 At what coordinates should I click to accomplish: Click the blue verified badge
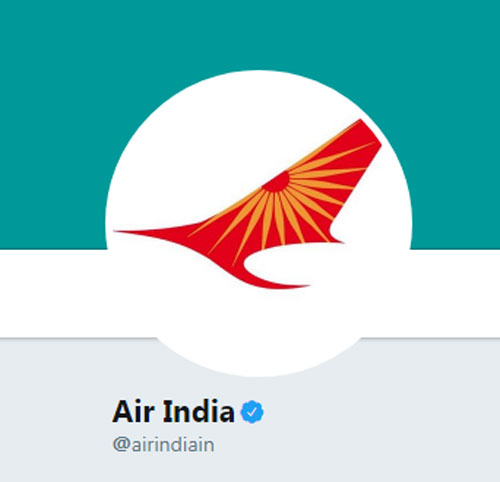[252, 412]
